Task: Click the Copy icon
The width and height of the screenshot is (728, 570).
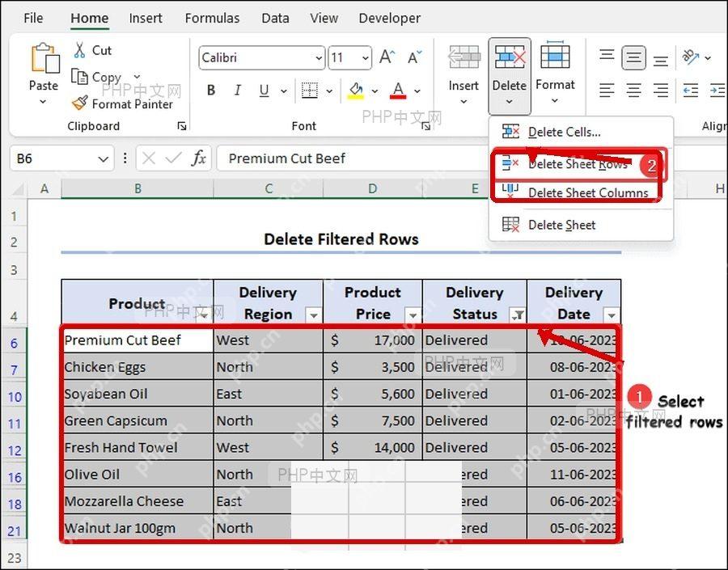Action: tap(79, 77)
